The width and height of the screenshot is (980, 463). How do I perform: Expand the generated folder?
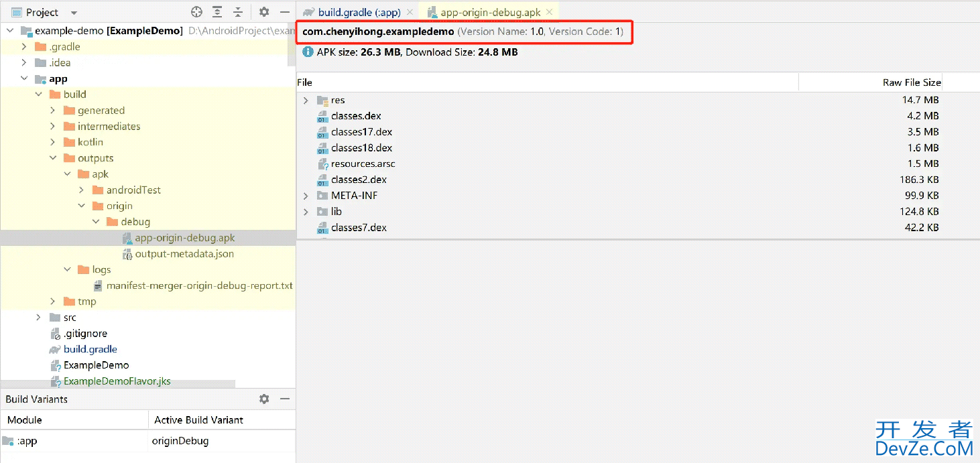tap(53, 111)
